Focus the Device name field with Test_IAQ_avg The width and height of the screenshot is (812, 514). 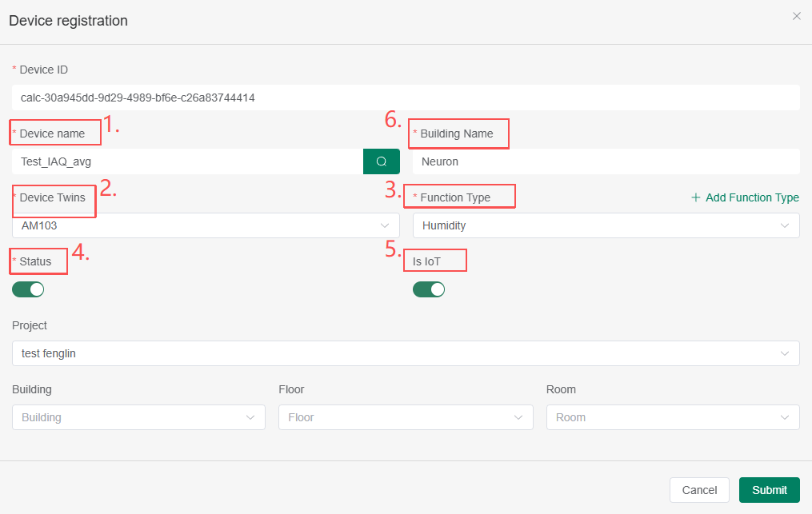(188, 161)
